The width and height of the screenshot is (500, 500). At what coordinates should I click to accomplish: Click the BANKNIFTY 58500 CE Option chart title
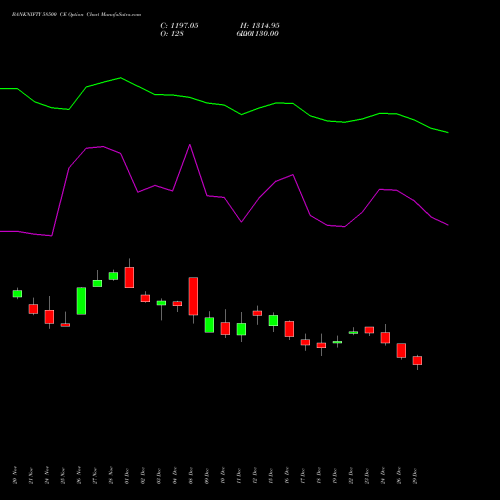[x=76, y=15]
